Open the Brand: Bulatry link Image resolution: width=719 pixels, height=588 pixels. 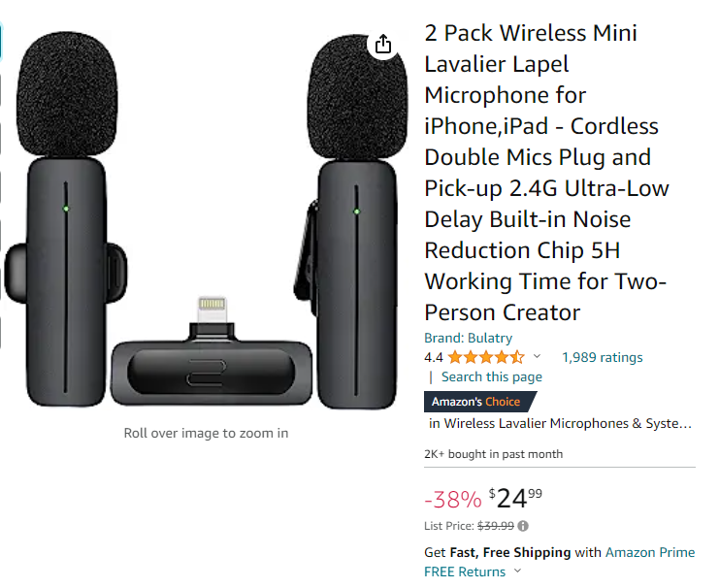pyautogui.click(x=468, y=338)
